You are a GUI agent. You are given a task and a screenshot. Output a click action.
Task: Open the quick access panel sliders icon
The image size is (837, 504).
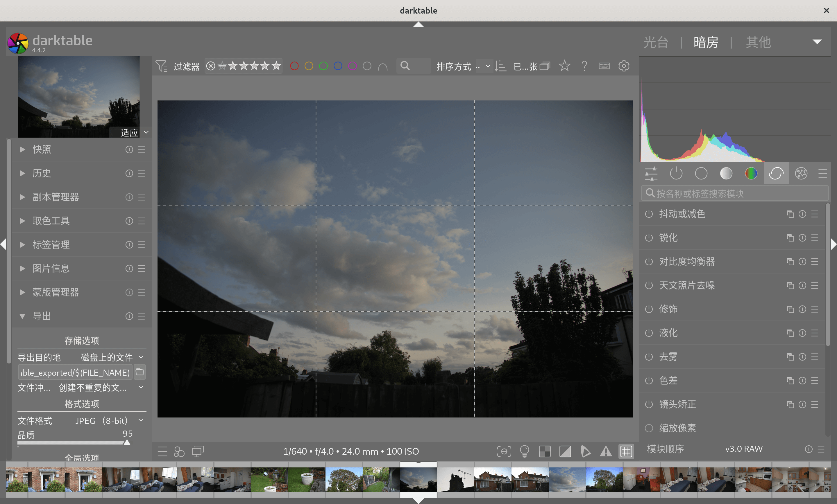coord(651,173)
